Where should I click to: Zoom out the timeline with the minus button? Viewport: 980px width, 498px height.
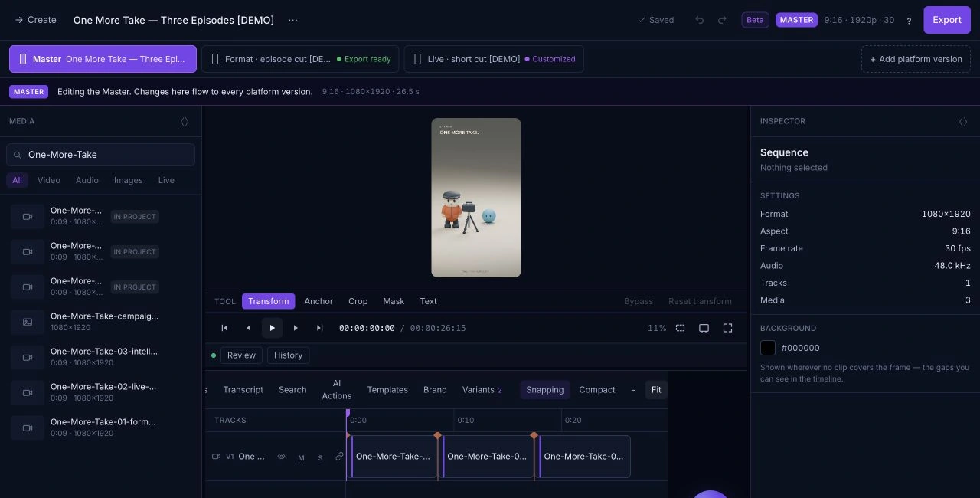(x=633, y=390)
